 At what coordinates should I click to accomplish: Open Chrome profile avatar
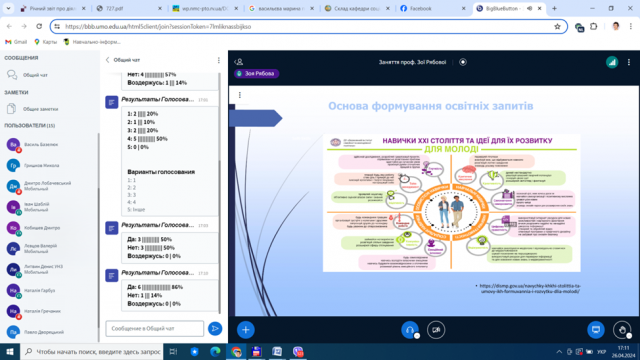pyautogui.click(x=616, y=27)
